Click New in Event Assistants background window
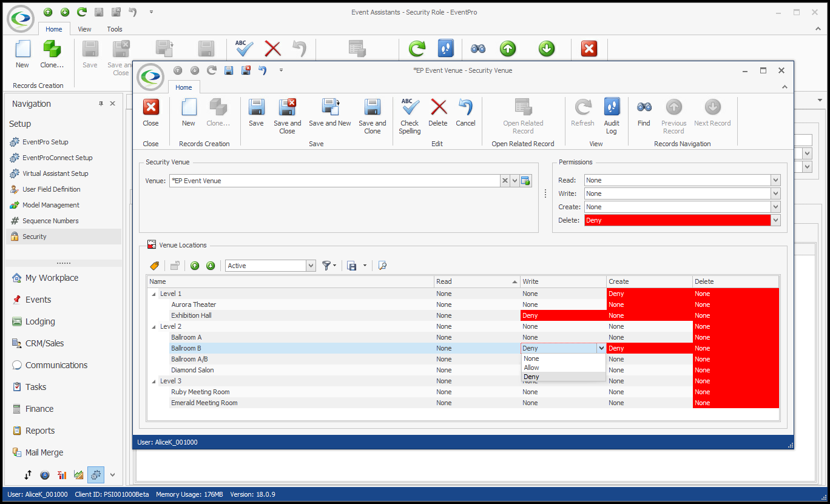The width and height of the screenshot is (830, 504). coord(22,55)
